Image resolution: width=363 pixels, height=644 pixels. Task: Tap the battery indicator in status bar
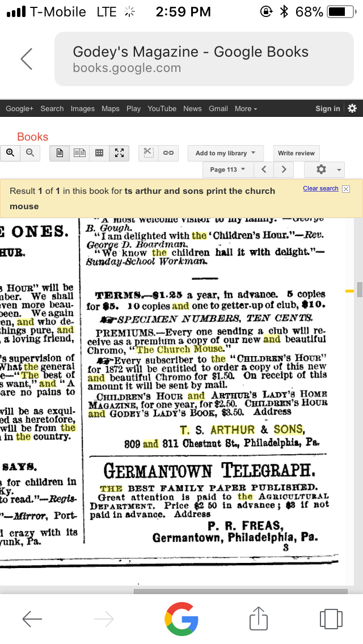pyautogui.click(x=341, y=12)
